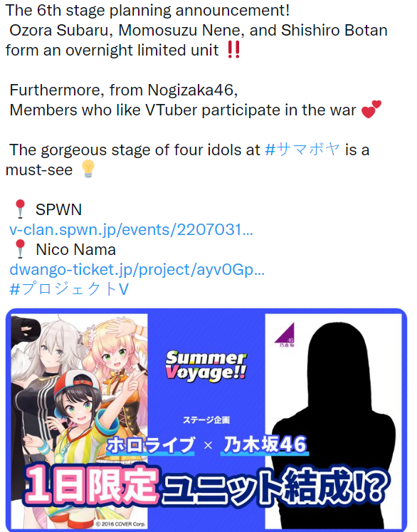
Task: Open the #サマボヤ hashtag link
Action: click(302, 150)
